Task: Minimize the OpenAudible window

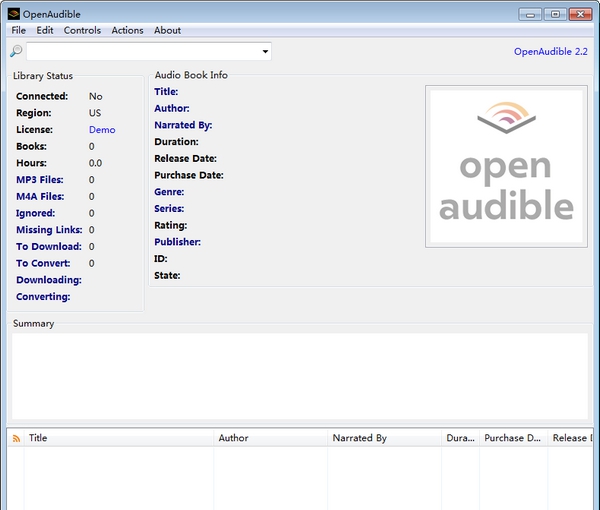Action: point(530,15)
